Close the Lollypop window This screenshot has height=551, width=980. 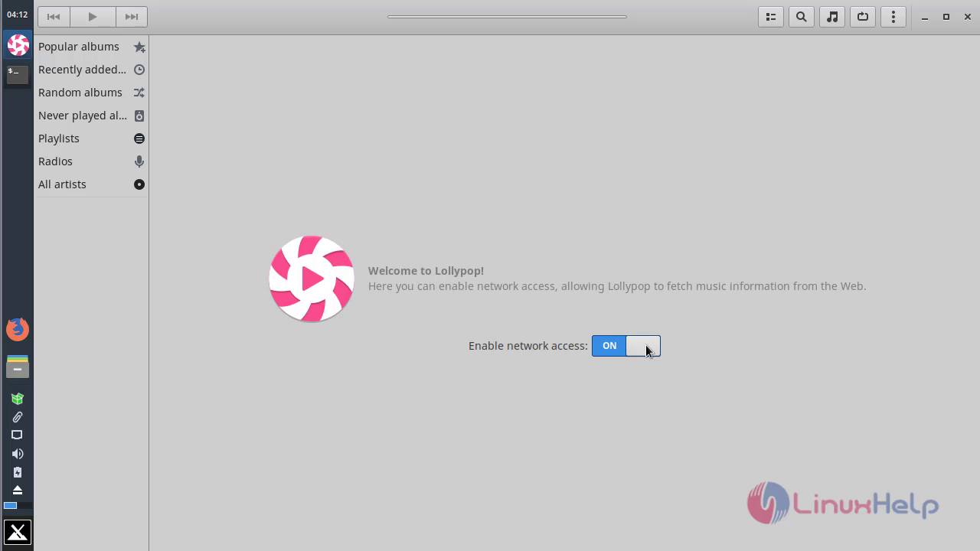pos(968,17)
